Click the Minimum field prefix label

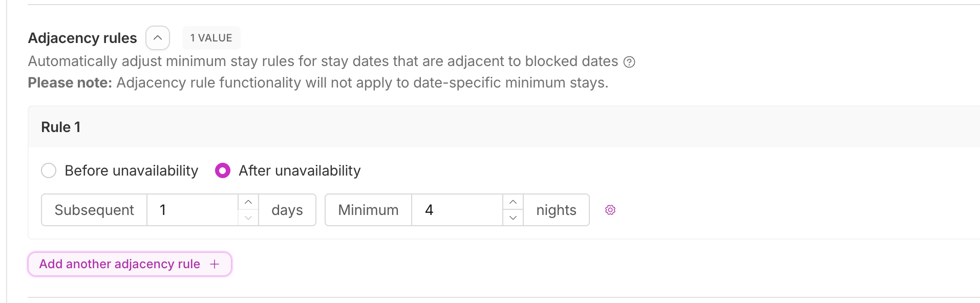coord(368,210)
